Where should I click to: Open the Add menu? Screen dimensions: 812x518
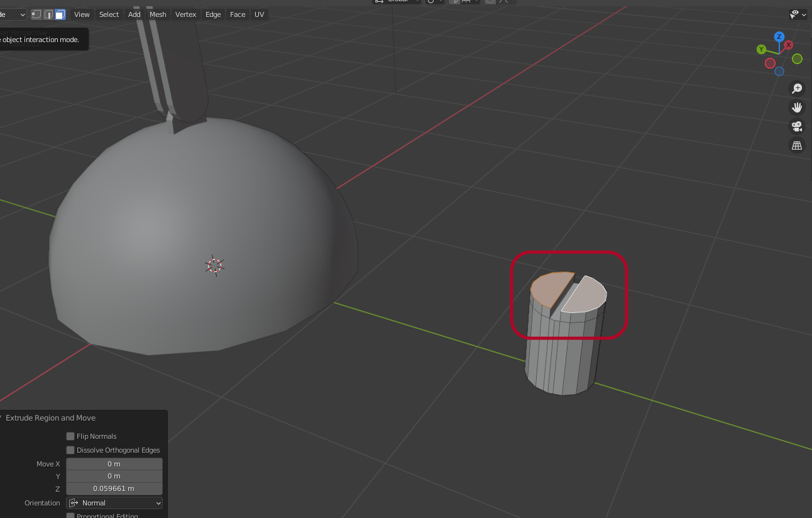134,14
